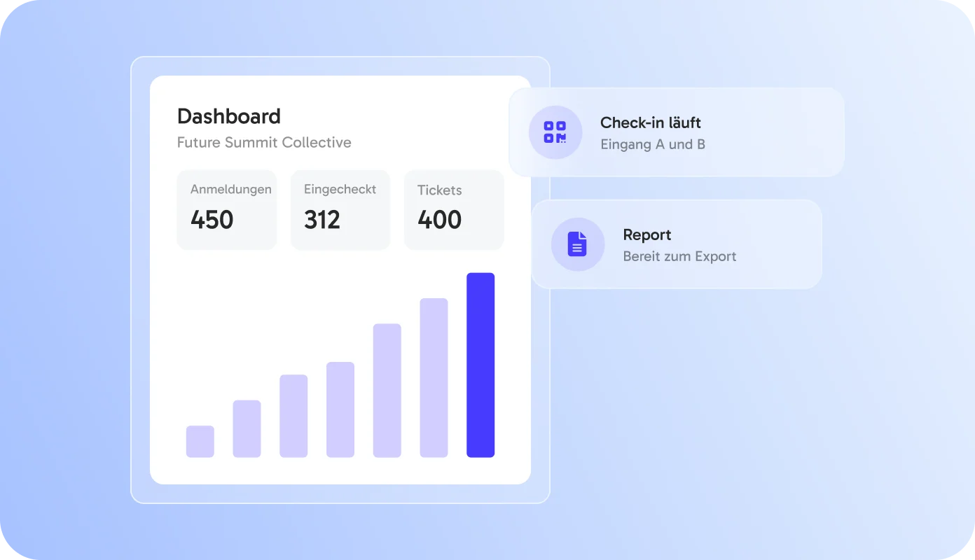Click the number 400
The image size is (975, 560).
(440, 220)
